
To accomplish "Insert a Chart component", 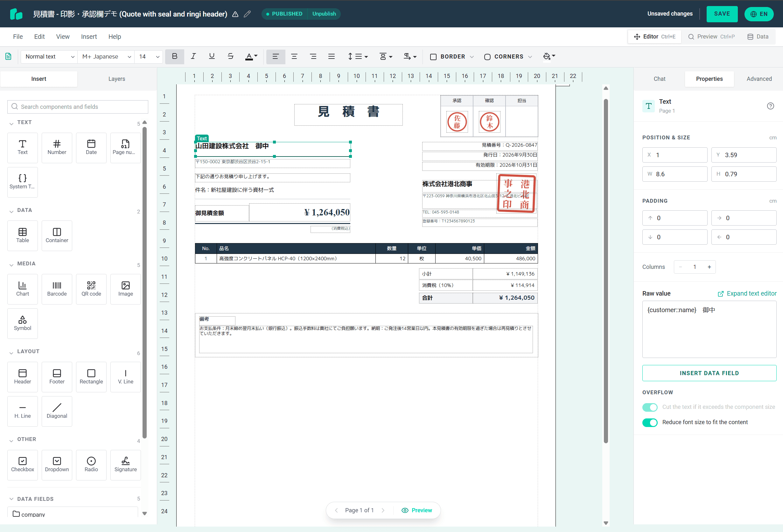I will coord(23,289).
